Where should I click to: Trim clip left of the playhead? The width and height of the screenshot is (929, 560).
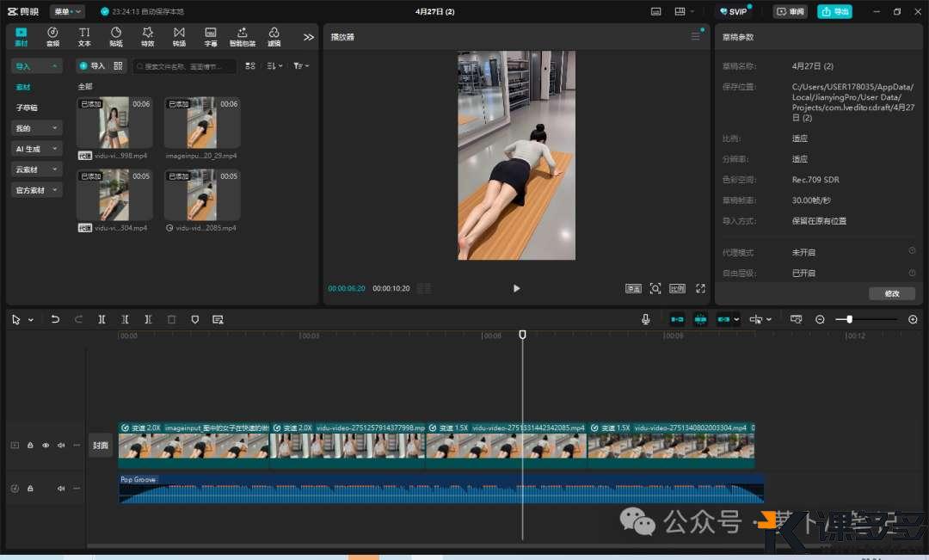125,319
